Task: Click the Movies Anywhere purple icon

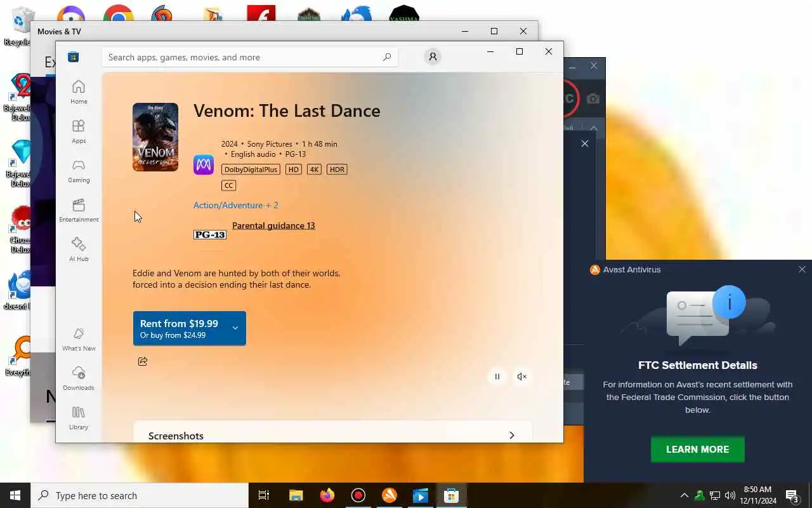Action: tap(204, 164)
